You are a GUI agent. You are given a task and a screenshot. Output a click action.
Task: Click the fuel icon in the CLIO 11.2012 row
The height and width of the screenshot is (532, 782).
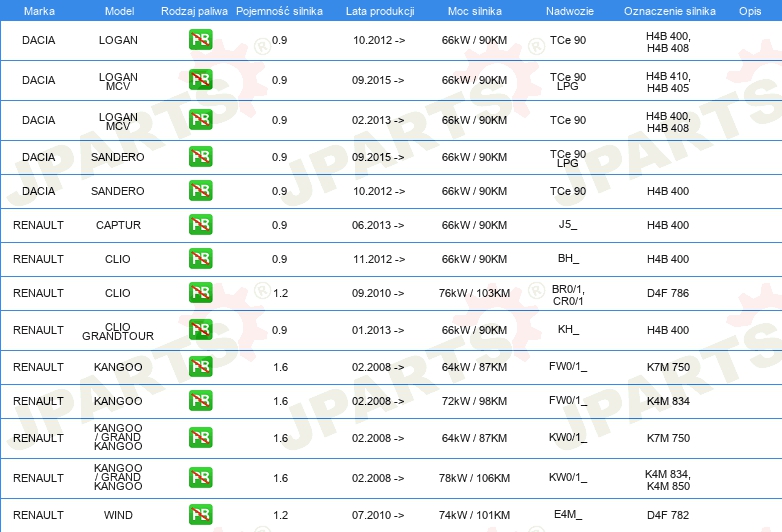(200, 258)
